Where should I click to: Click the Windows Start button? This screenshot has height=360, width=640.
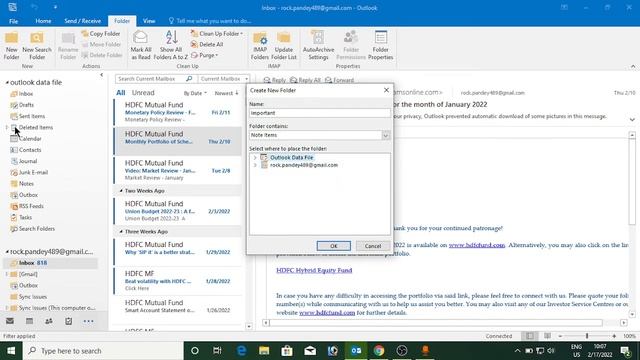pos(11,351)
